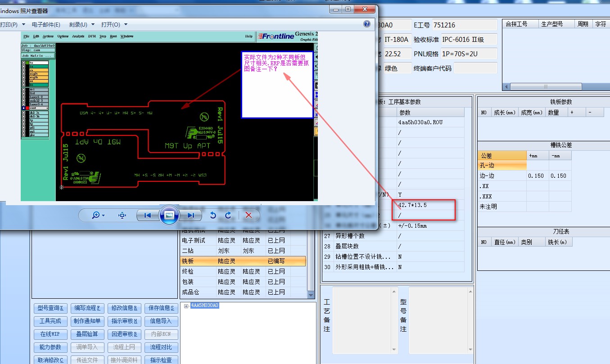Click the 外形采用粗铣+精铣 parameter row

click(393, 267)
